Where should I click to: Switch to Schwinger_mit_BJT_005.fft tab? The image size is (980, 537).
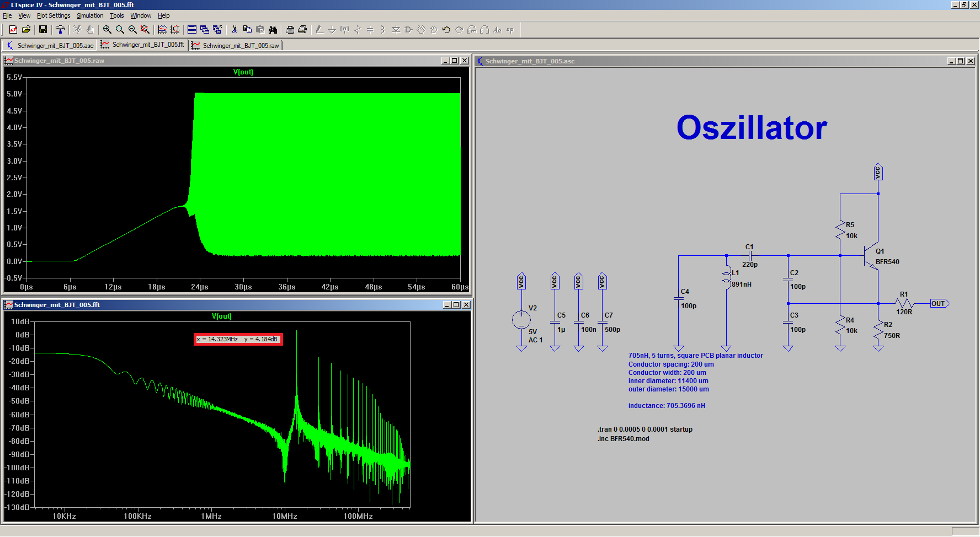tap(142, 45)
